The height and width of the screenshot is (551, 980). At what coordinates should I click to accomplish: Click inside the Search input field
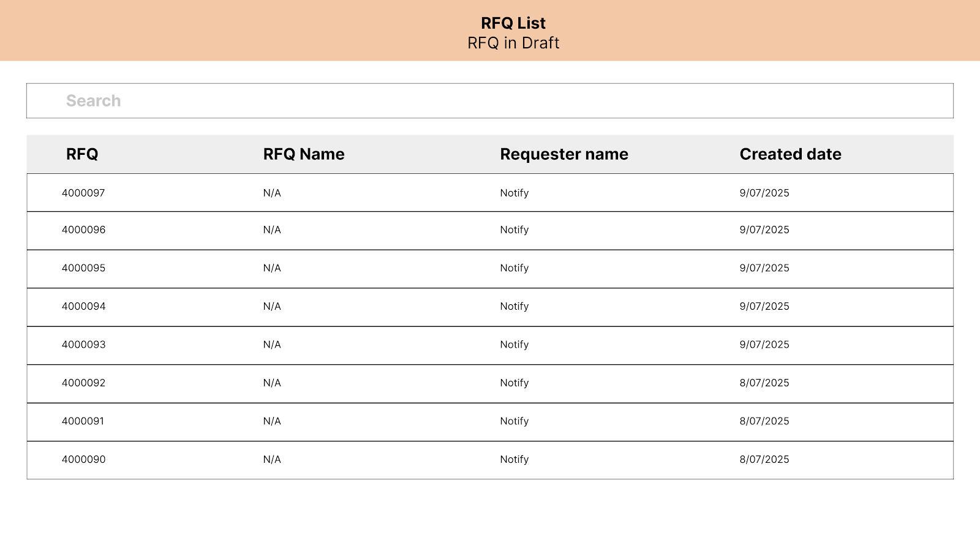tap(490, 100)
